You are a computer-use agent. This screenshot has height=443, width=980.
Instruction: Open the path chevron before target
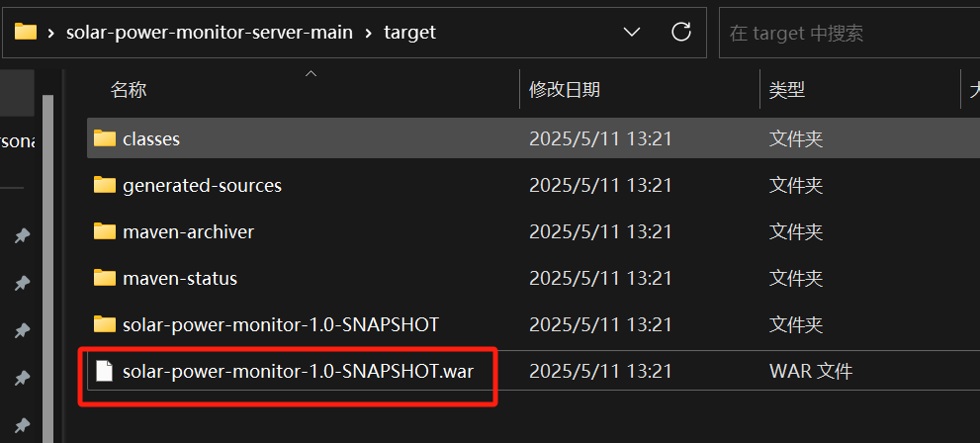click(369, 33)
